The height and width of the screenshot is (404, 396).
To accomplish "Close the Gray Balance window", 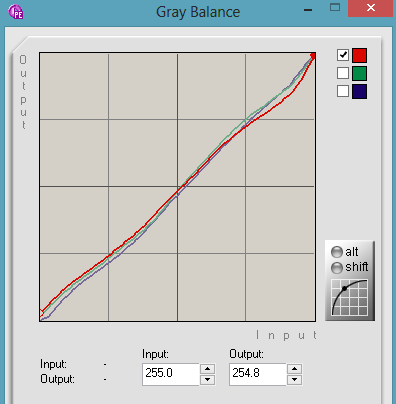I will coord(371,8).
